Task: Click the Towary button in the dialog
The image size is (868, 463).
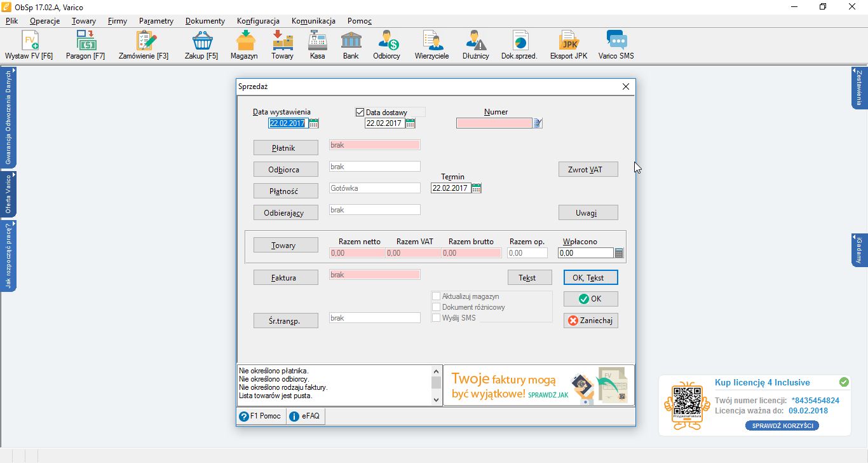Action: (285, 245)
